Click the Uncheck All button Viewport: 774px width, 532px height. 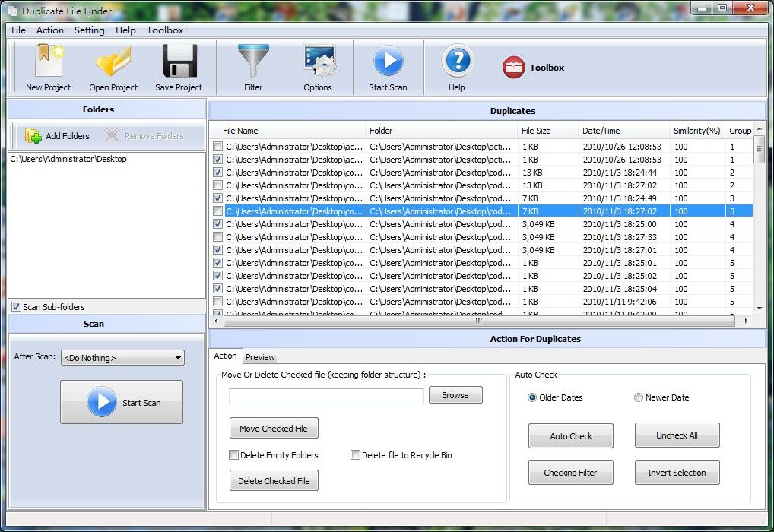pos(677,435)
